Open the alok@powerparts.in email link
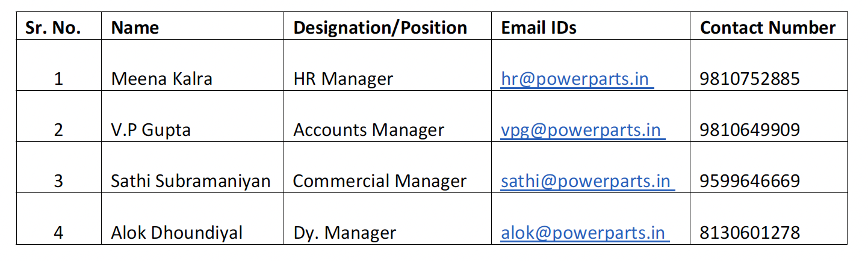 [584, 233]
